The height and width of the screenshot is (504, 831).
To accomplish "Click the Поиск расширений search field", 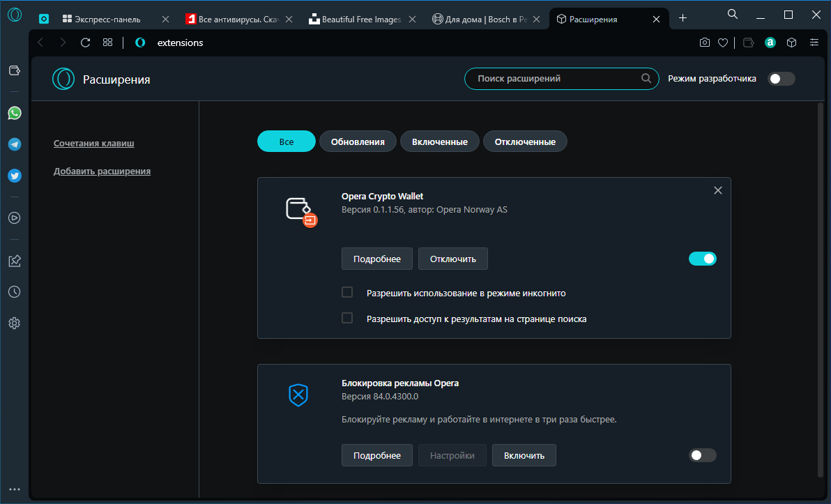I will point(562,79).
